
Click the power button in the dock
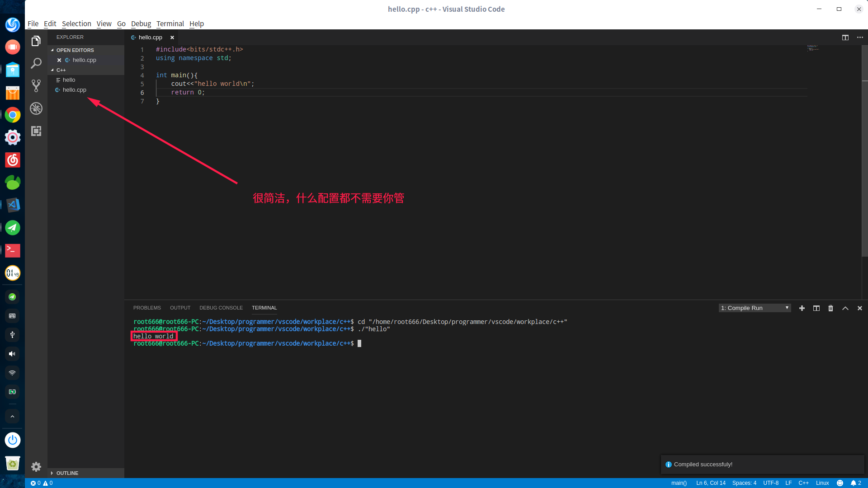click(x=13, y=440)
